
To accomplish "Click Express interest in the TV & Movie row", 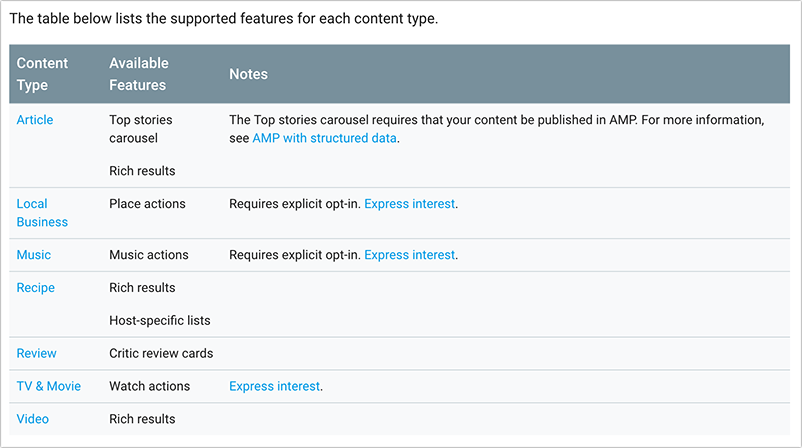I will pos(275,386).
